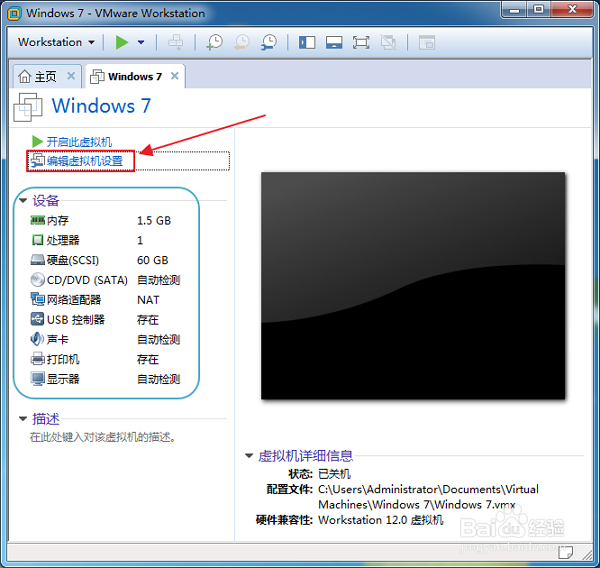This screenshot has height=568, width=600.
Task: Collapse the 设备 section
Action: tap(23, 200)
